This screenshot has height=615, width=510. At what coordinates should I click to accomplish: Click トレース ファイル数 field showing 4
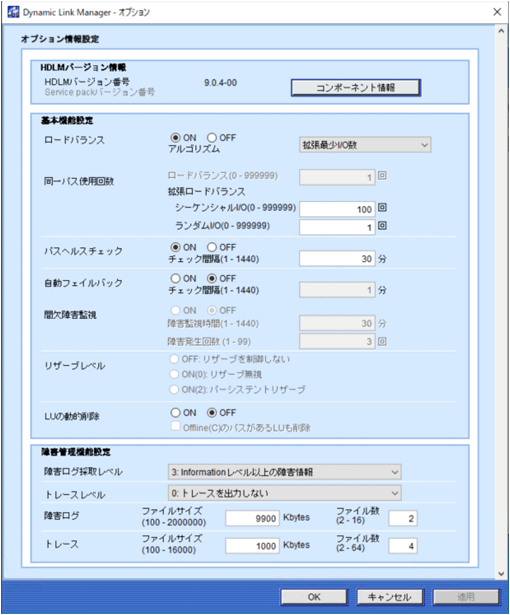coord(403,546)
